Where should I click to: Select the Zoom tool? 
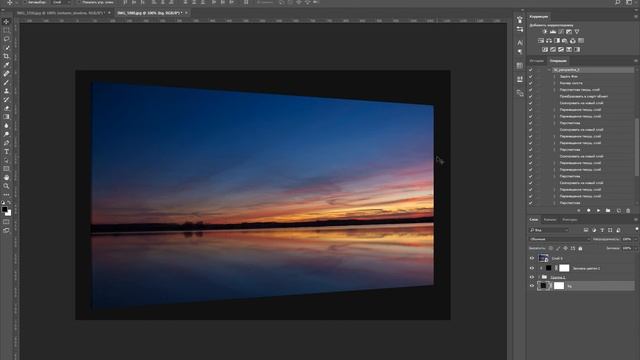tap(6, 186)
